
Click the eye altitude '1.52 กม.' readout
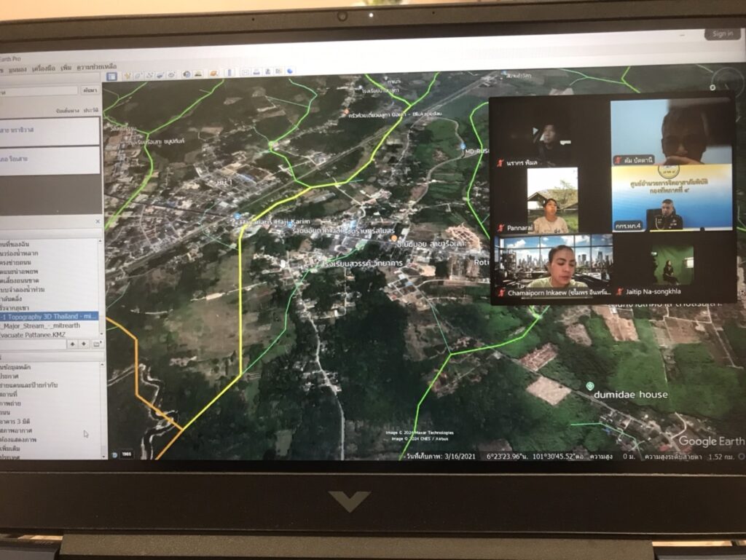(x=721, y=457)
